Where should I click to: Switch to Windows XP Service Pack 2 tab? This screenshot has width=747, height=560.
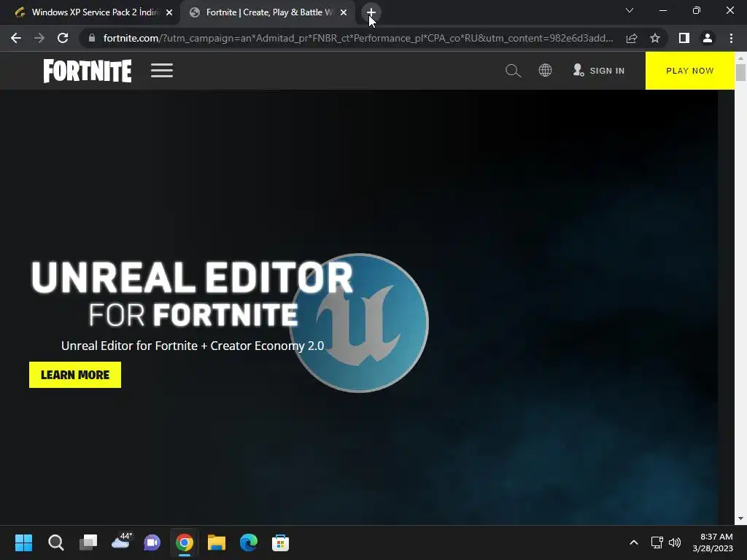(94, 12)
